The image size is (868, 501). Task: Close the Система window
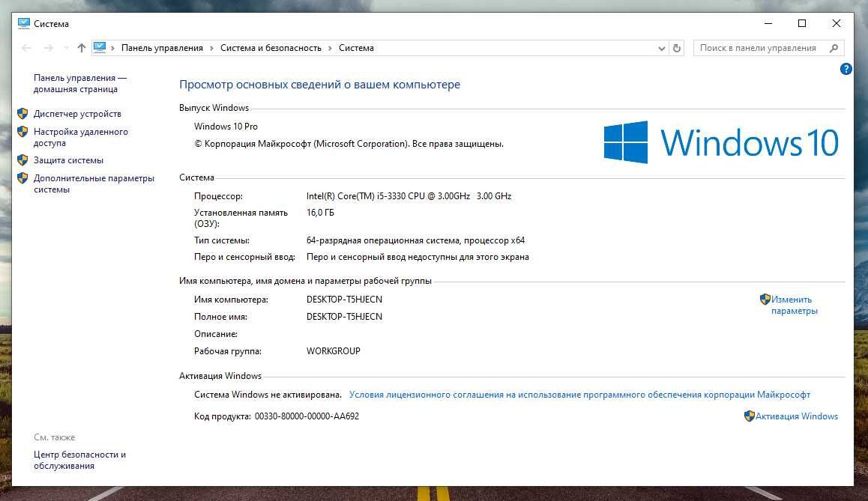click(837, 23)
